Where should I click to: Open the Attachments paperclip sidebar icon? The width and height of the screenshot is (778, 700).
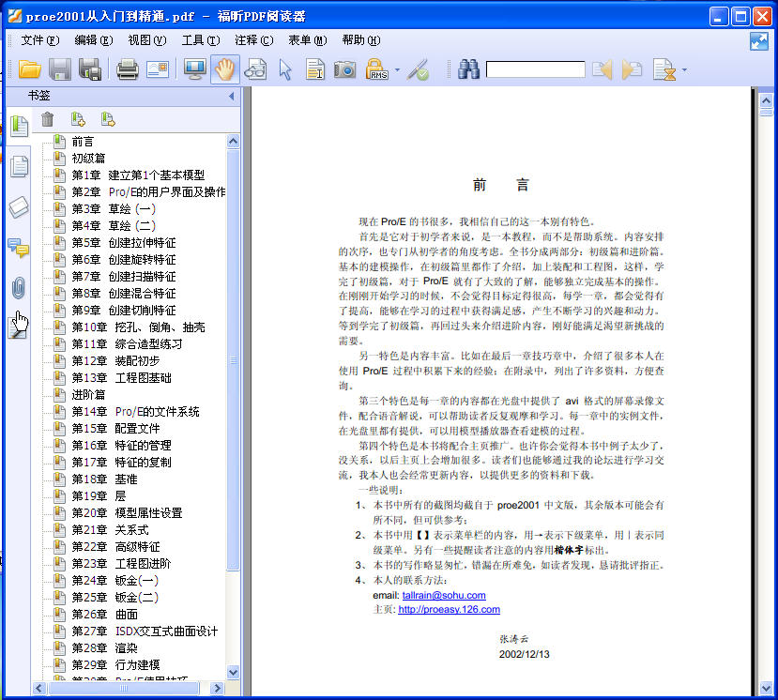19,288
